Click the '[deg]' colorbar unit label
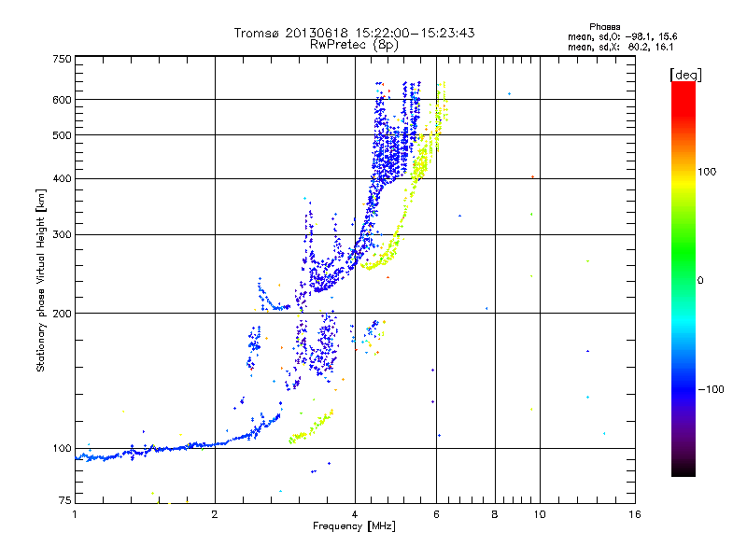The image size is (747, 560). (685, 75)
